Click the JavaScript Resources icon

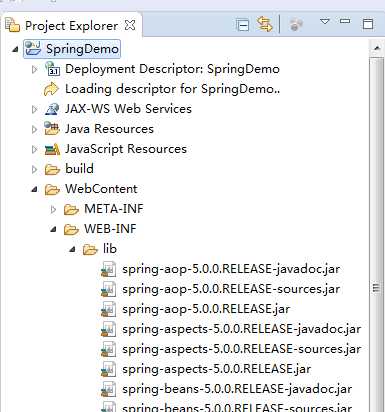(x=52, y=149)
